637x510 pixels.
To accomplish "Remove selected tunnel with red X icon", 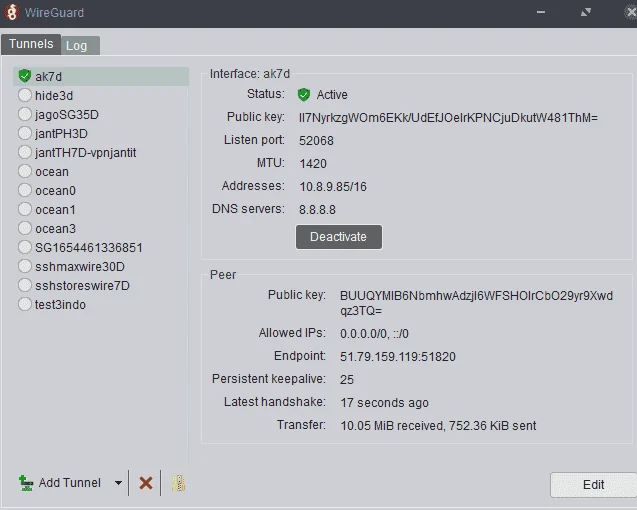I will [146, 483].
